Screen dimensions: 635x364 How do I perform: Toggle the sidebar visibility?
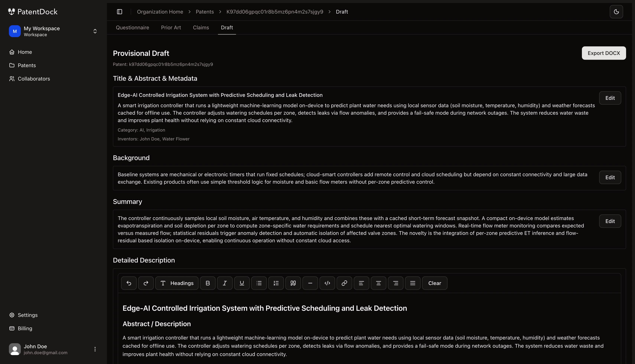tap(120, 12)
